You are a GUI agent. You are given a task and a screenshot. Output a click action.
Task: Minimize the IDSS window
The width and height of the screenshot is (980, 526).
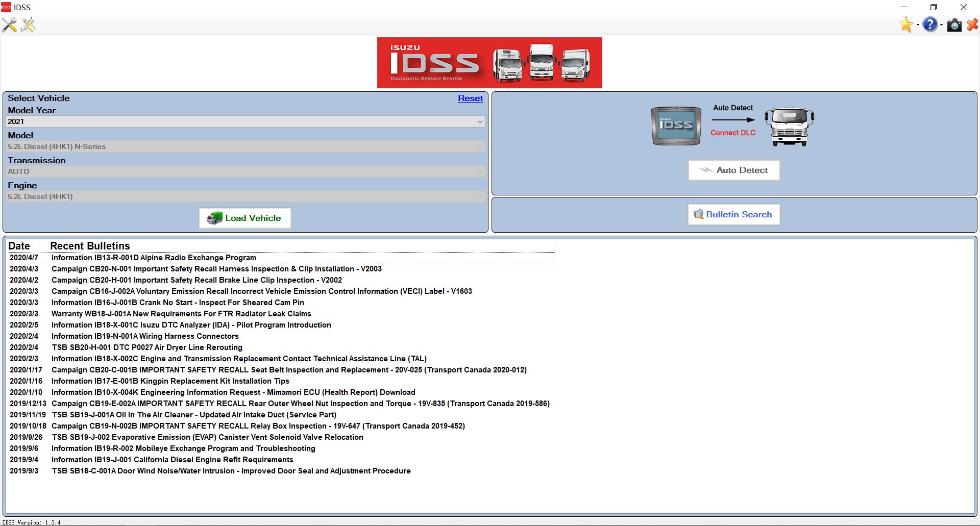[904, 7]
